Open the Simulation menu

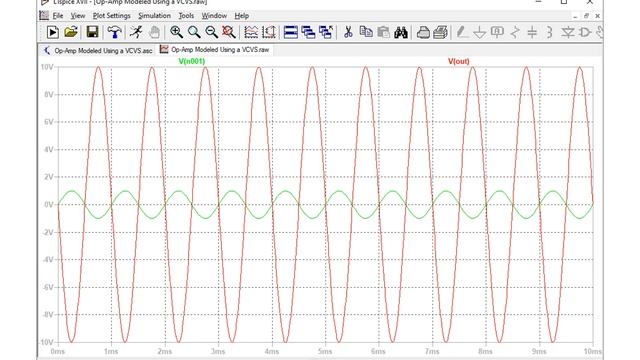[154, 16]
